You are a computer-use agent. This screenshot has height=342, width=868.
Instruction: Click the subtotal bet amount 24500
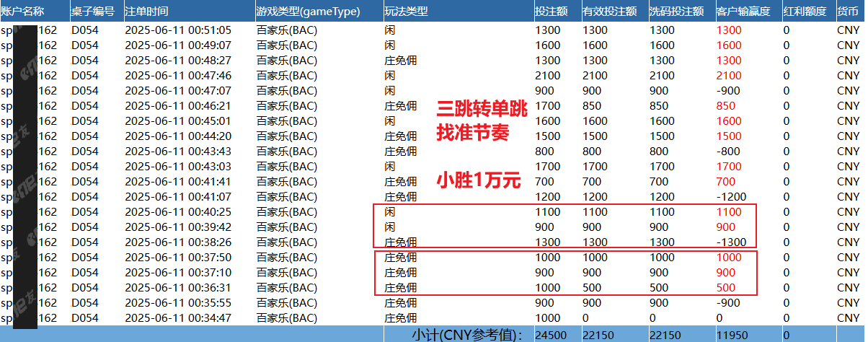click(550, 334)
